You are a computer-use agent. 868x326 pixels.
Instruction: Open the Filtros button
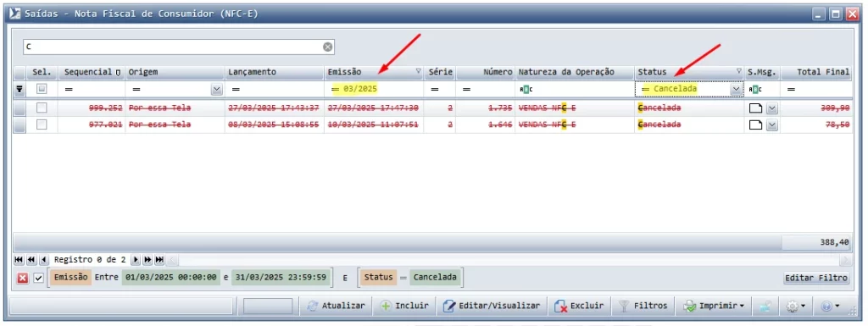coord(643,306)
